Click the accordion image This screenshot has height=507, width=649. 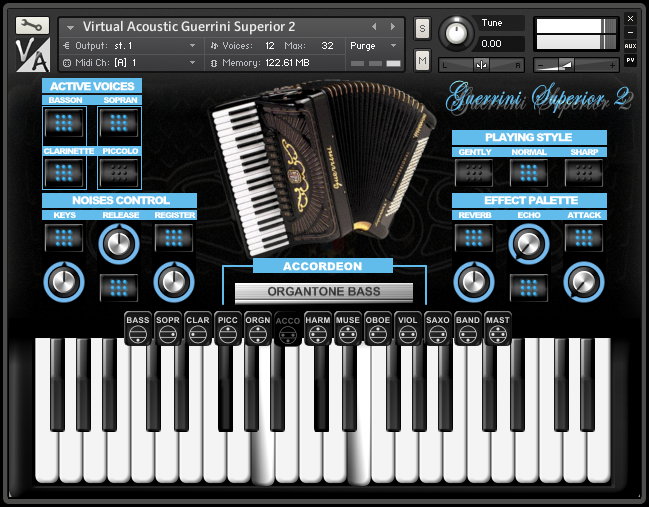click(322, 168)
